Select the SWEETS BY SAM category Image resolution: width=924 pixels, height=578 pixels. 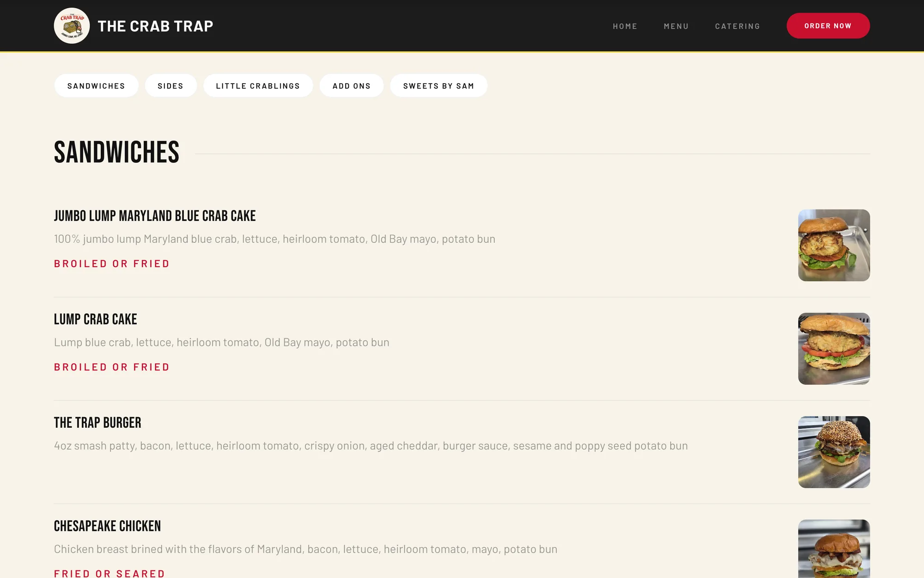point(438,86)
